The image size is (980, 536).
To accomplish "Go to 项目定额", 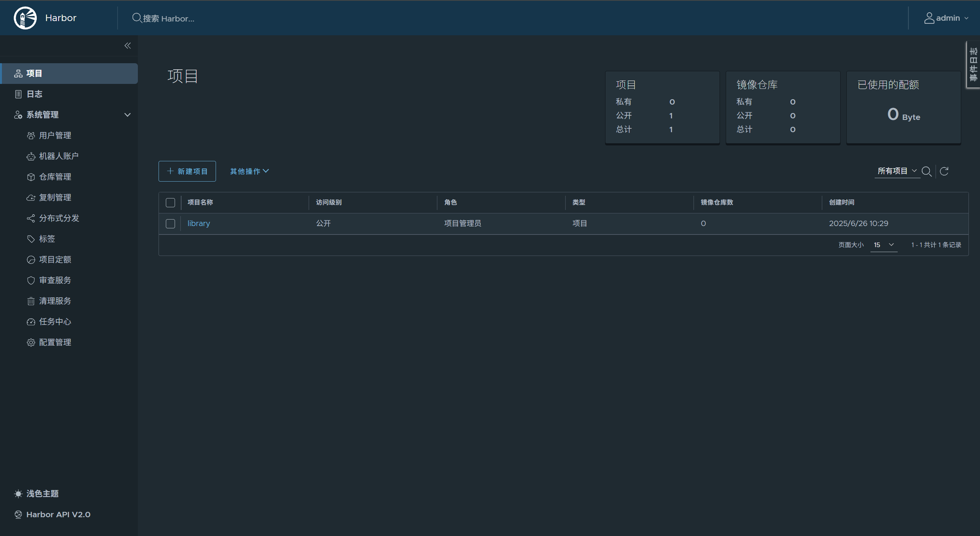I will (55, 259).
